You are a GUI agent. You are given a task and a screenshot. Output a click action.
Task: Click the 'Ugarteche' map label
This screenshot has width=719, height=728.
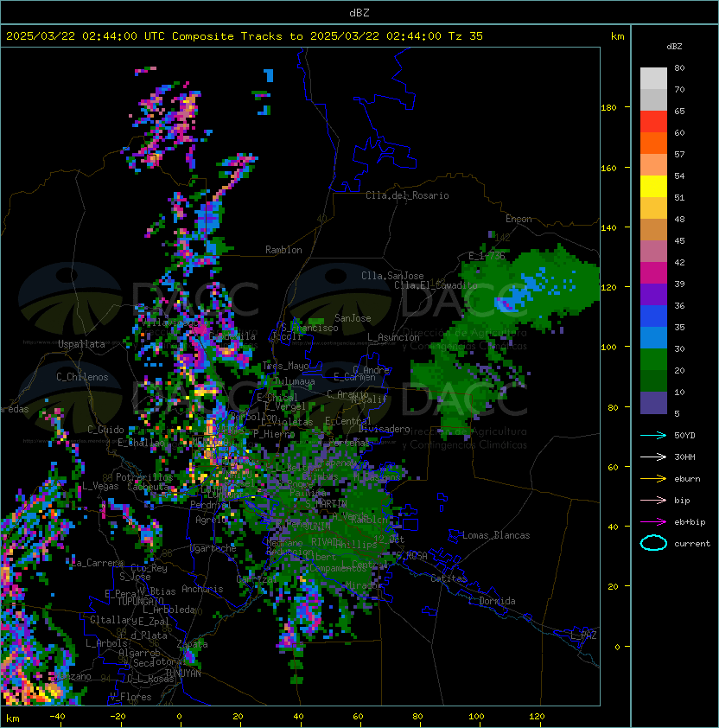click(213, 548)
